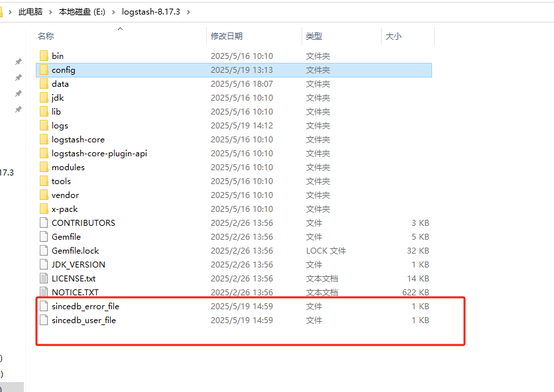Click the 622 KB size cell
Screen dimensions: 554x392
click(415, 292)
